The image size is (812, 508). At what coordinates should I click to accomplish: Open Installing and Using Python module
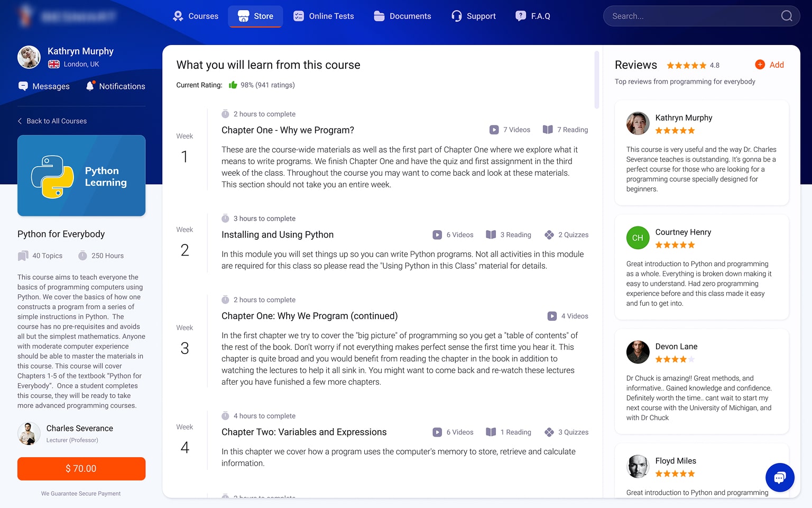(278, 234)
